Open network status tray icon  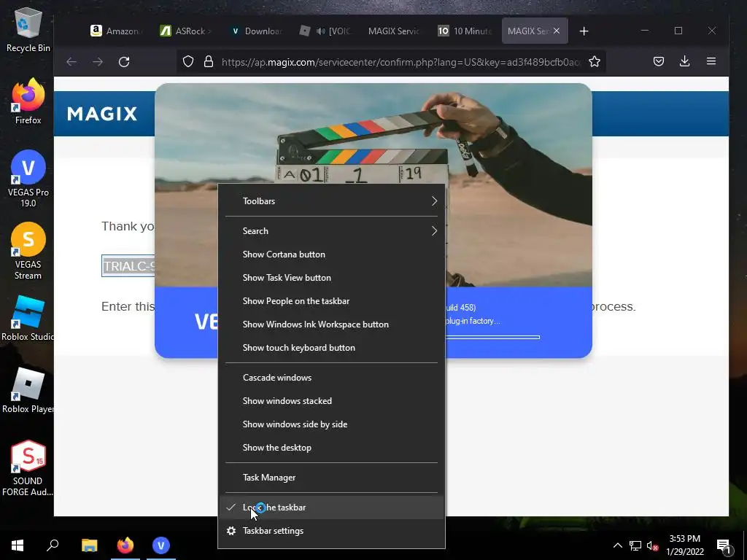[635, 545]
